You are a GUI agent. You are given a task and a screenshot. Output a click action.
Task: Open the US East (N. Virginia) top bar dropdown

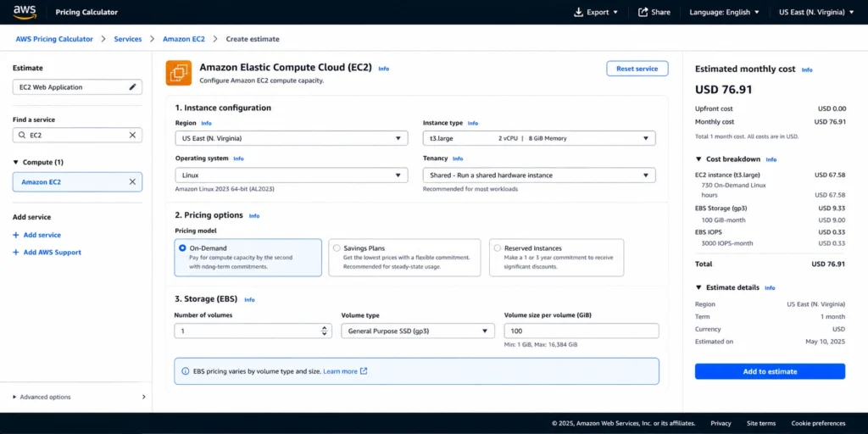[816, 12]
